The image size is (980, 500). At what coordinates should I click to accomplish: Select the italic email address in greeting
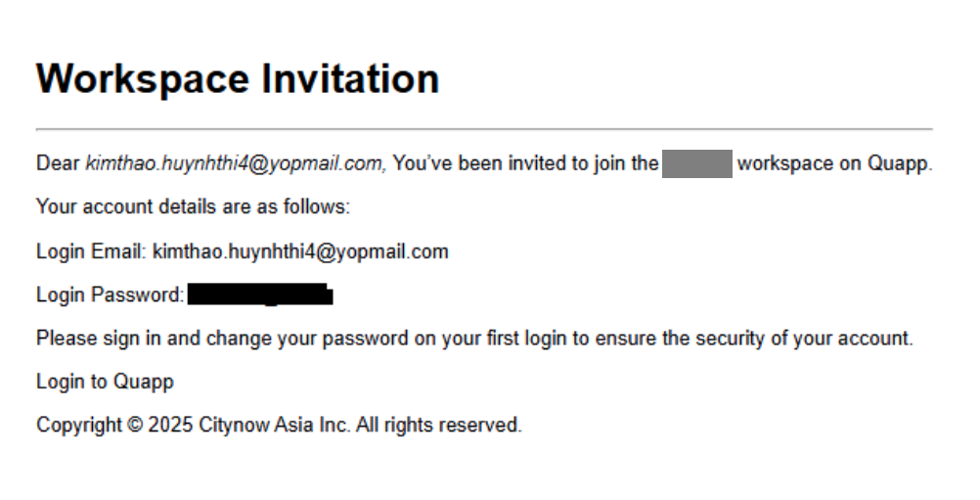tap(236, 164)
